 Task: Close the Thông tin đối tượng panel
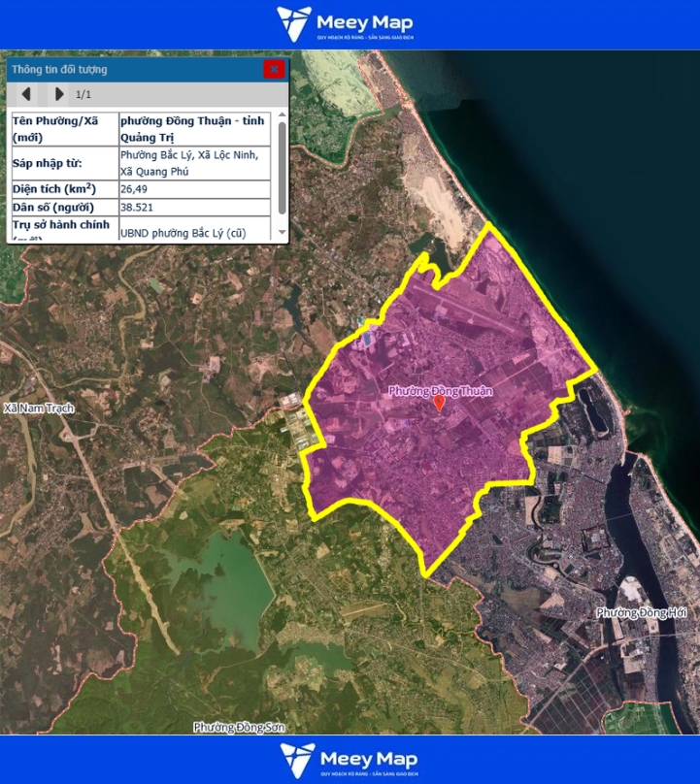click(x=275, y=69)
